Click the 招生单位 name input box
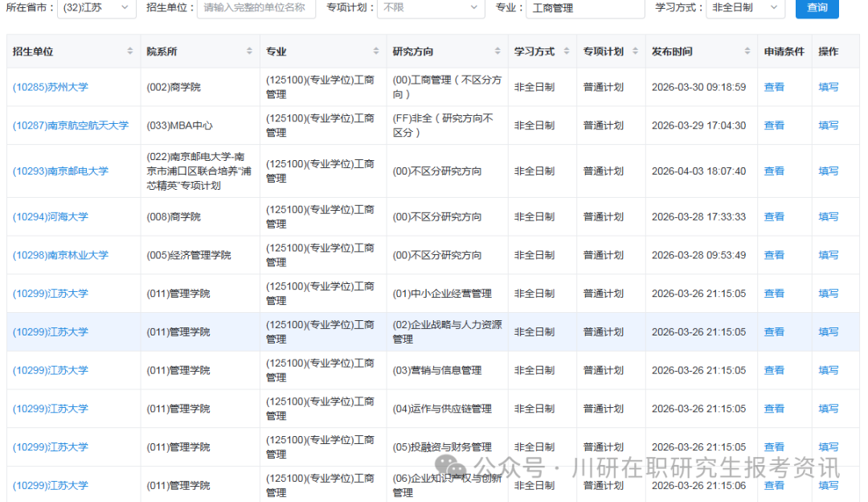 [x=256, y=10]
